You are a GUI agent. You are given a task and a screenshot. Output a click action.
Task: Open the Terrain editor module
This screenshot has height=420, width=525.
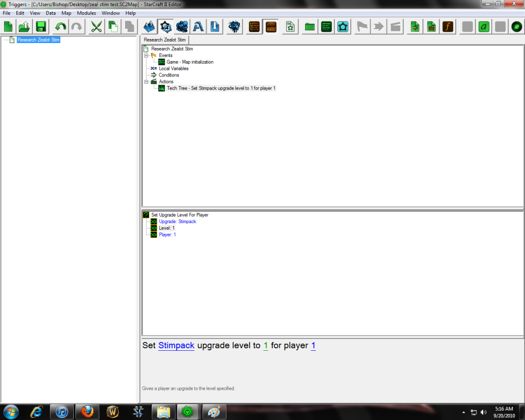click(x=149, y=27)
